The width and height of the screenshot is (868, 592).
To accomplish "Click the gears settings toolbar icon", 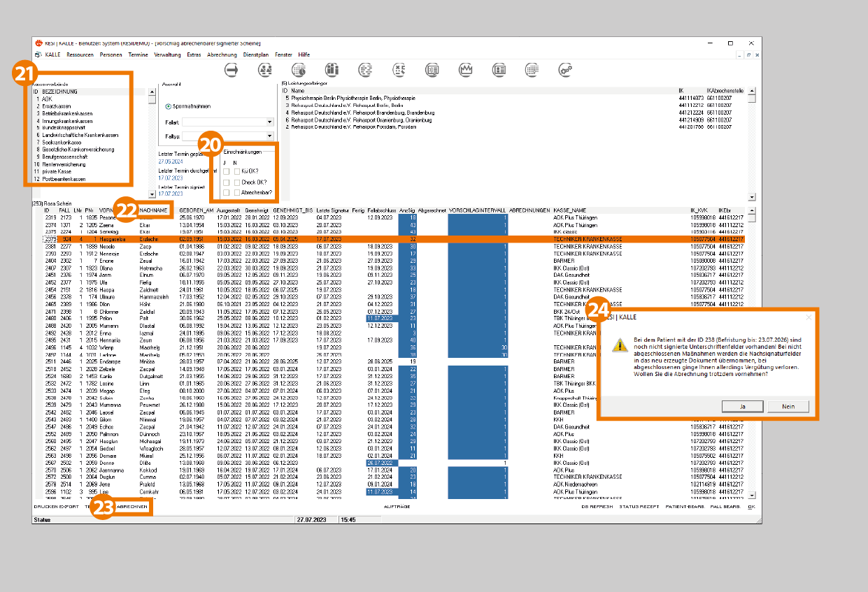I will (565, 70).
